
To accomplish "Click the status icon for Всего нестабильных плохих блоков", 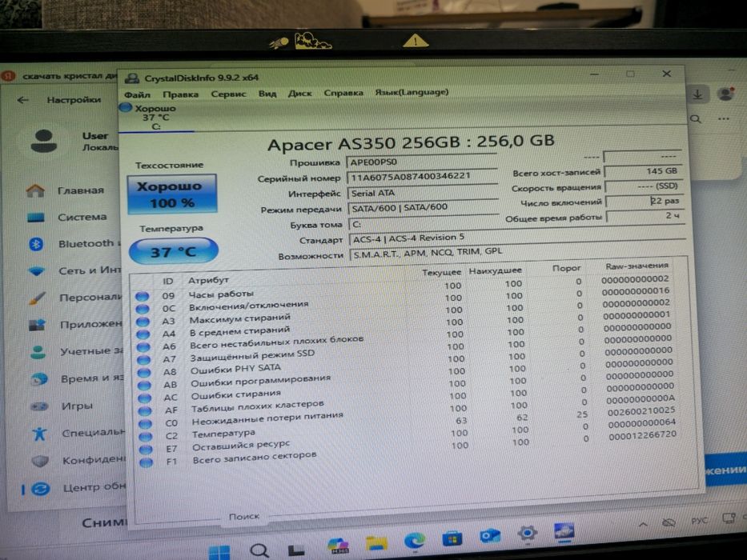I will [143, 347].
